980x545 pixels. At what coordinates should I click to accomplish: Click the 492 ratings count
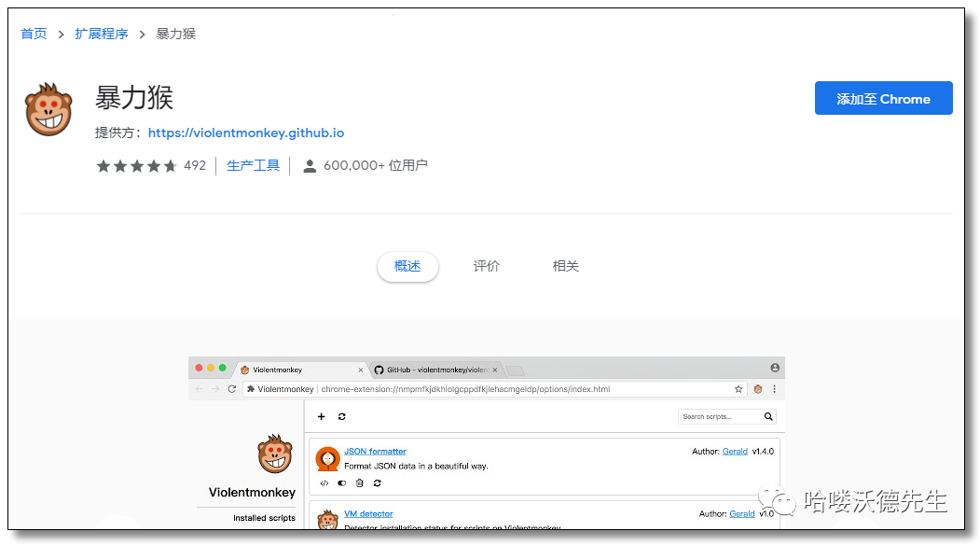(x=195, y=165)
